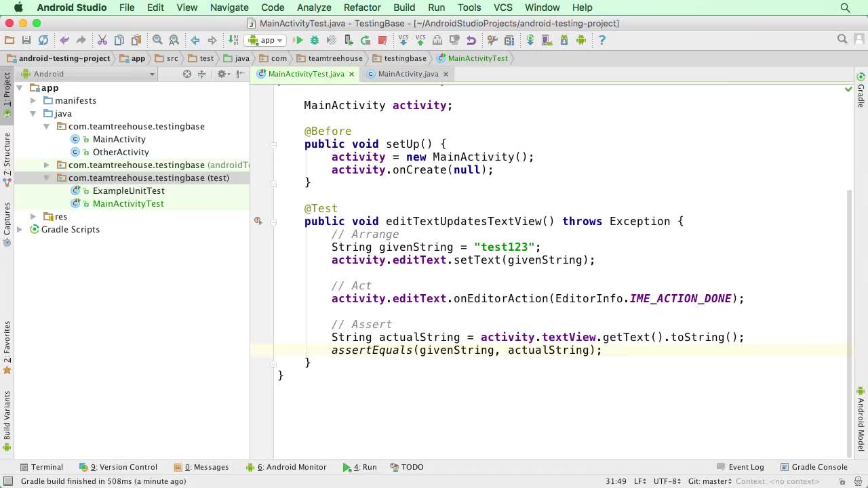Click the VCS Update Project icon
Viewport: 868px width, 488px height.
(403, 40)
